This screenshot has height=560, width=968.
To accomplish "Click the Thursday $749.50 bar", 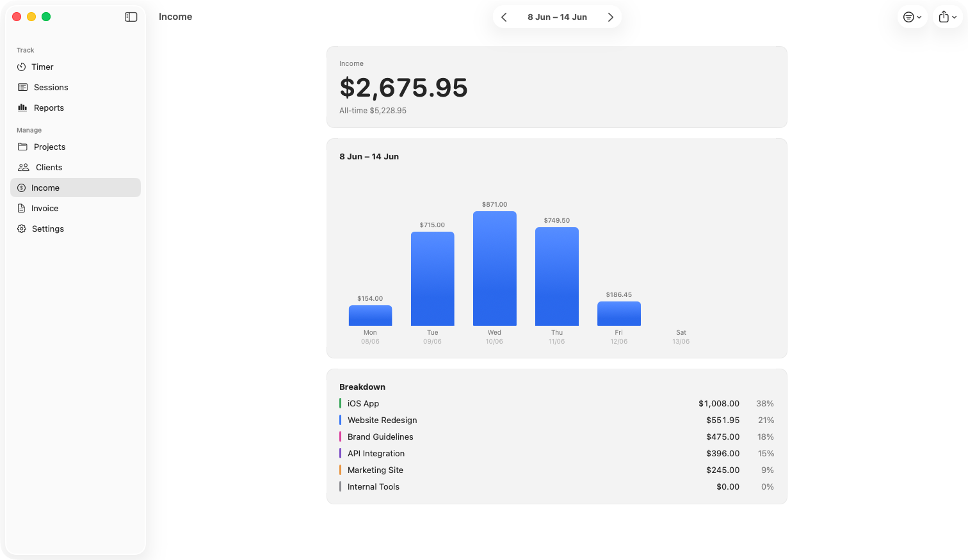I will coord(557,276).
